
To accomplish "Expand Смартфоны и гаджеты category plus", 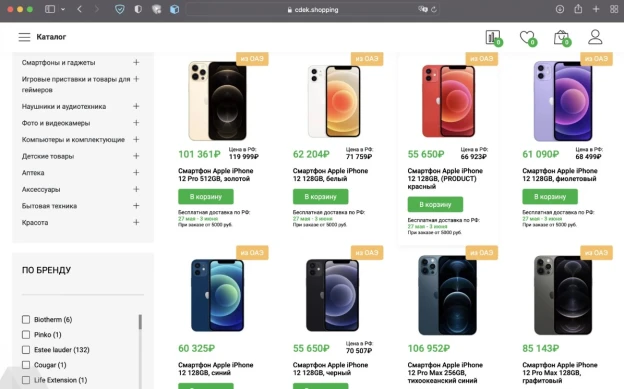I will coord(136,63).
